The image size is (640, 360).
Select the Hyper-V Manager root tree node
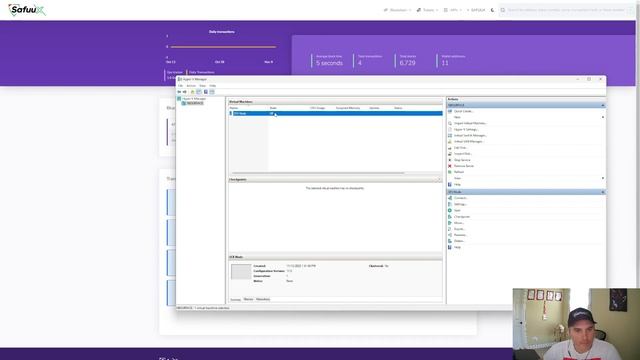pos(194,99)
